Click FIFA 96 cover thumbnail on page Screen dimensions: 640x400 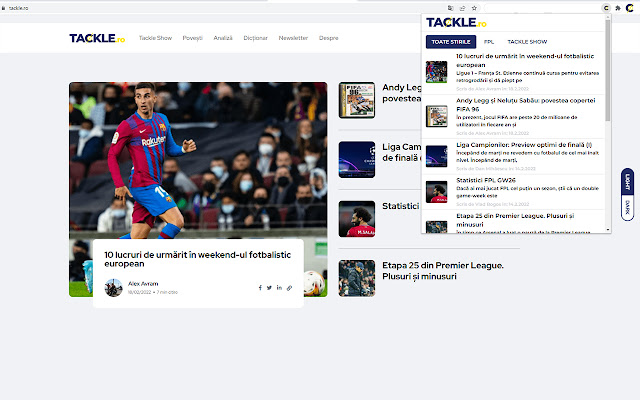pyautogui.click(x=357, y=100)
